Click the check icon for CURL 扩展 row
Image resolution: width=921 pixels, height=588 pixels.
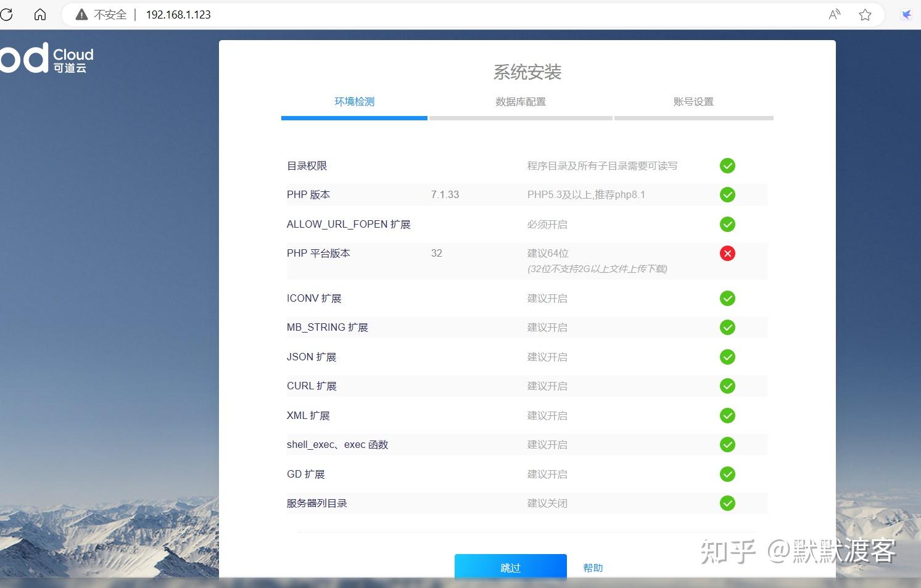click(727, 386)
